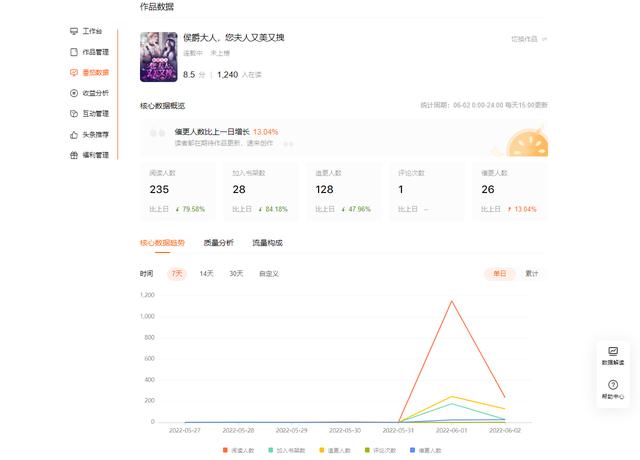Go to 作品管理 in sidebar
This screenshot has width=640, height=460.
(x=94, y=52)
